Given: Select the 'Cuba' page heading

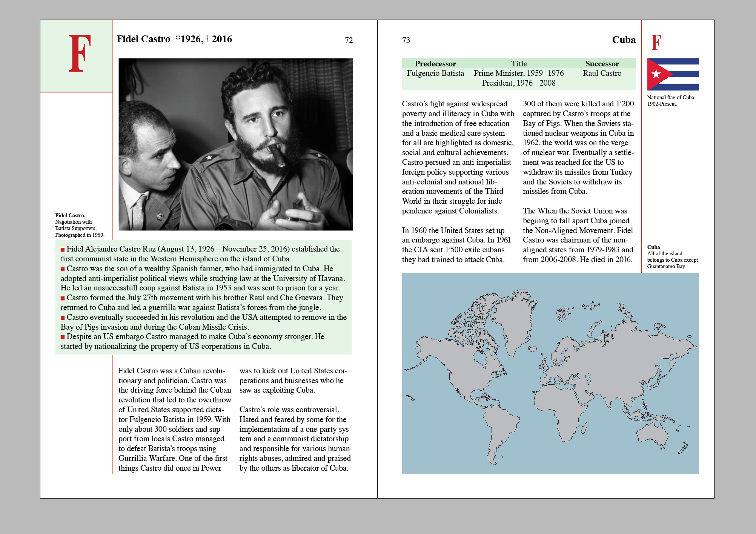Looking at the screenshot, I should (623, 40).
